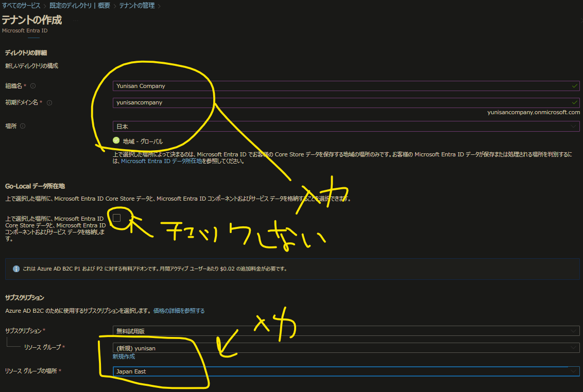
Task: Click the テナントの管理 breadcrumb item
Action: [x=136, y=6]
